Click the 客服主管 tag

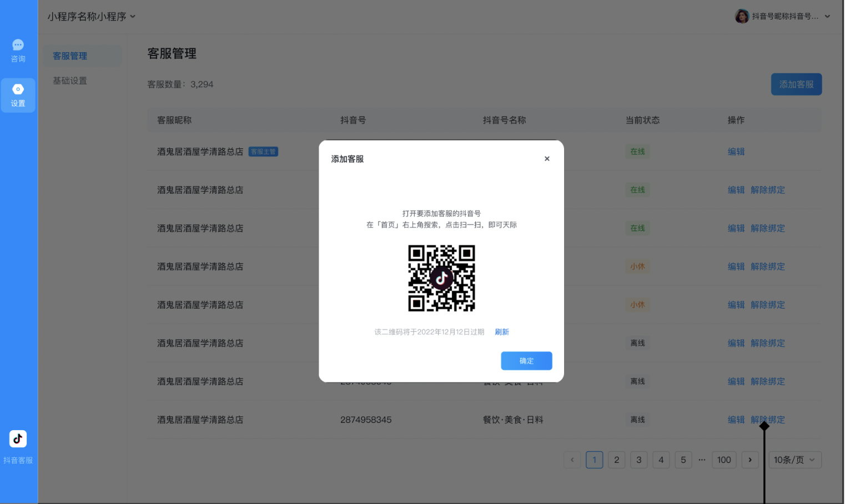click(x=263, y=152)
